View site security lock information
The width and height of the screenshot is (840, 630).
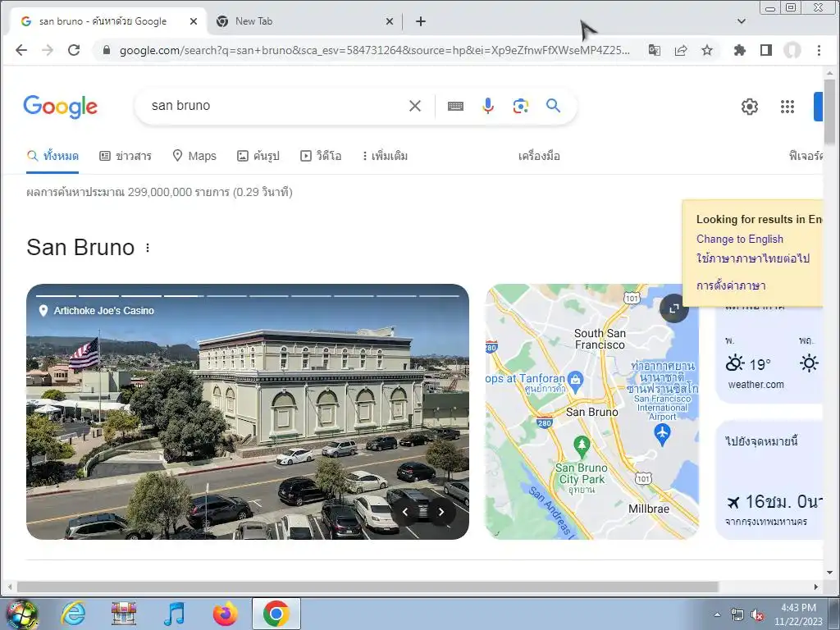click(x=107, y=50)
